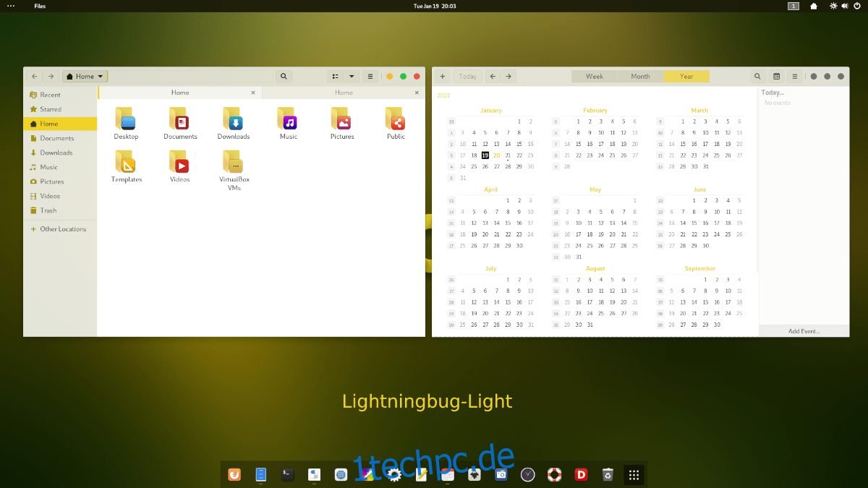Click January 19 in the year calendar
This screenshot has height=488, width=868.
pyautogui.click(x=485, y=155)
